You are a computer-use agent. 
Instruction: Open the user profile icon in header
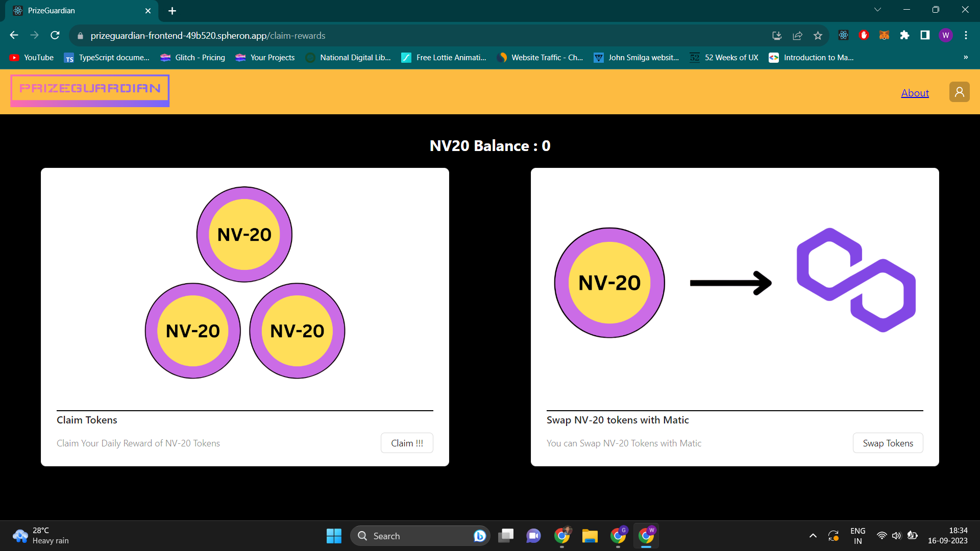click(x=959, y=92)
